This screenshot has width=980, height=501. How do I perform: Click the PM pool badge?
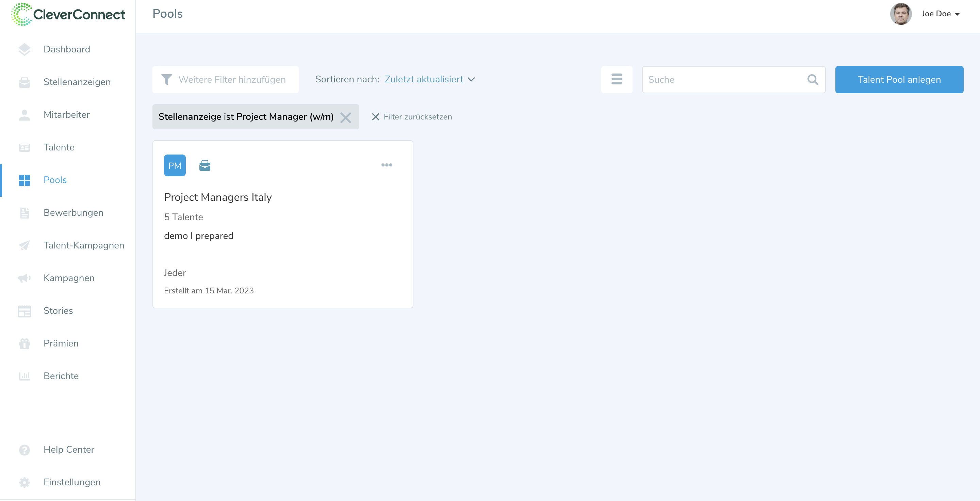pyautogui.click(x=175, y=165)
